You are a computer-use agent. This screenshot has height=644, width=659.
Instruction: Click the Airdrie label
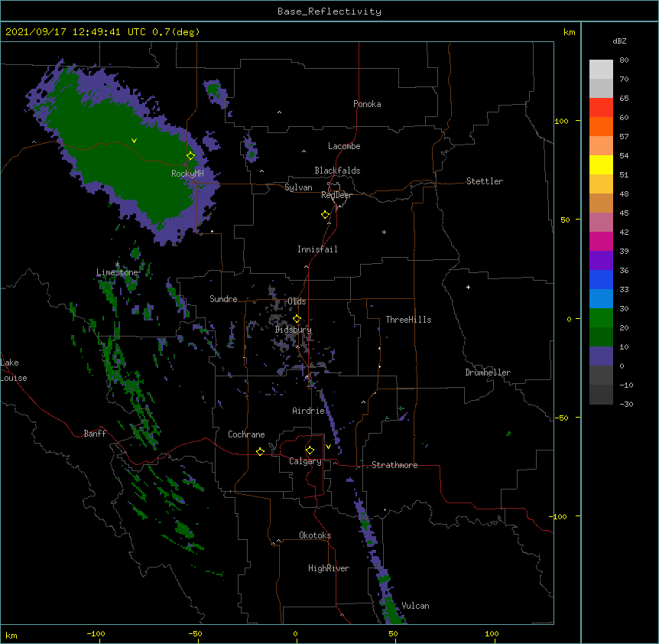coord(309,411)
